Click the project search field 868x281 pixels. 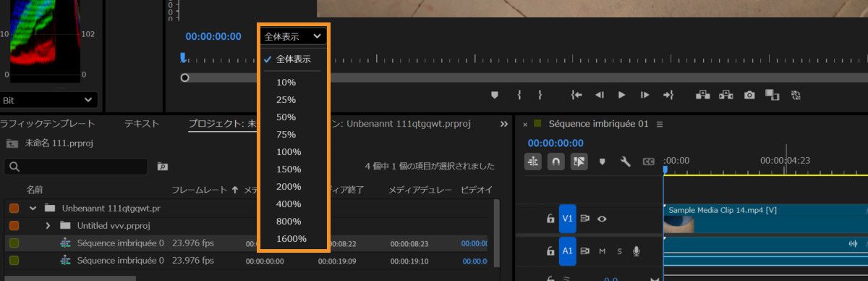[x=75, y=167]
